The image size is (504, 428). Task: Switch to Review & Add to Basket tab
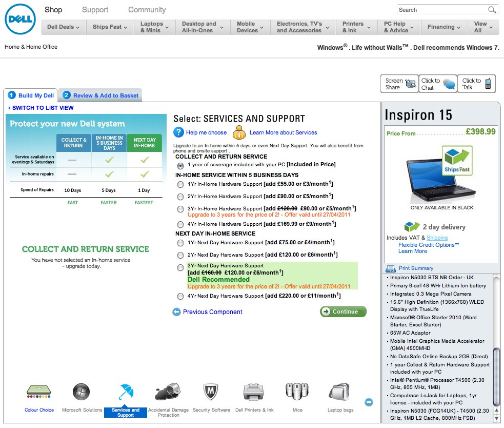point(100,95)
